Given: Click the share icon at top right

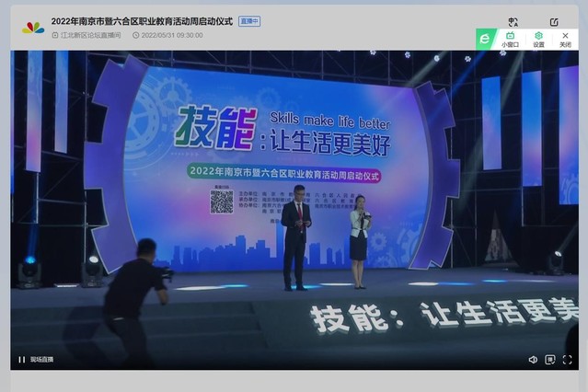Looking at the screenshot, I should click(x=554, y=22).
